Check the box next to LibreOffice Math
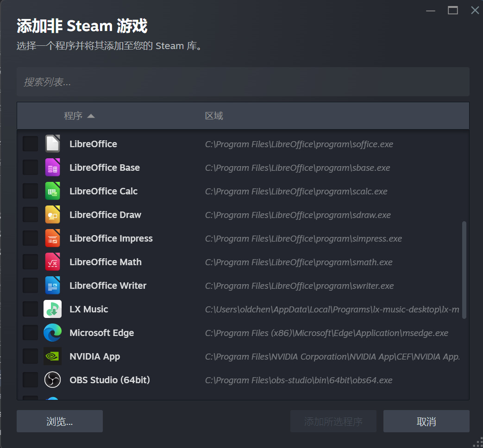 (x=30, y=261)
